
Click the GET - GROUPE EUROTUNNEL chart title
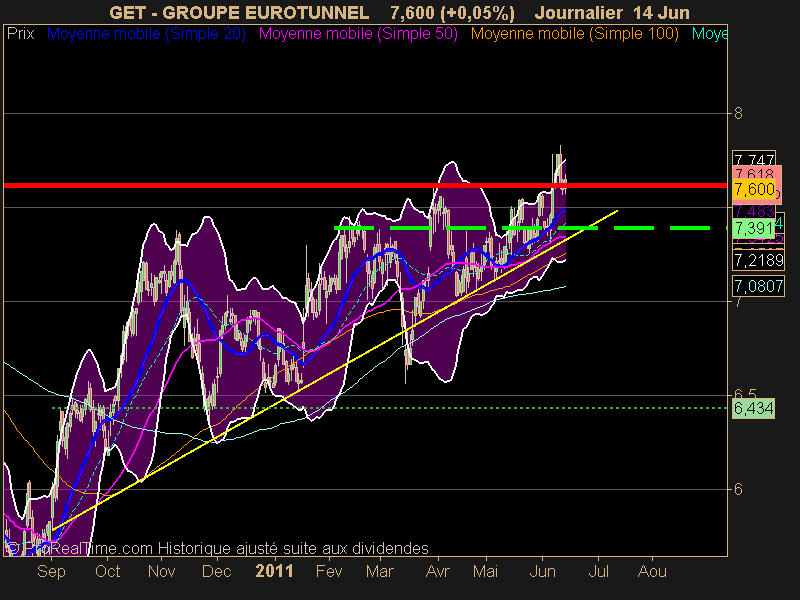(x=239, y=13)
